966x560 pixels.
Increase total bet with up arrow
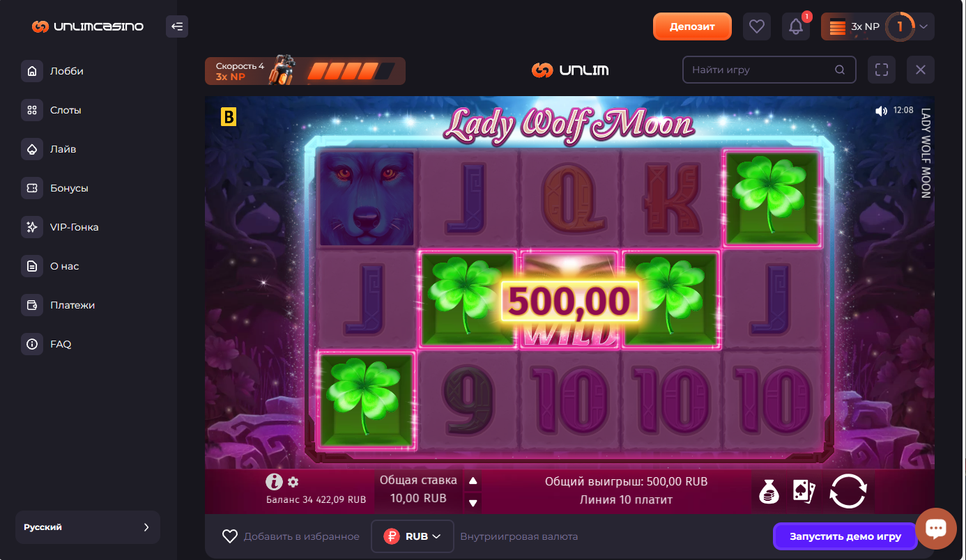(473, 481)
